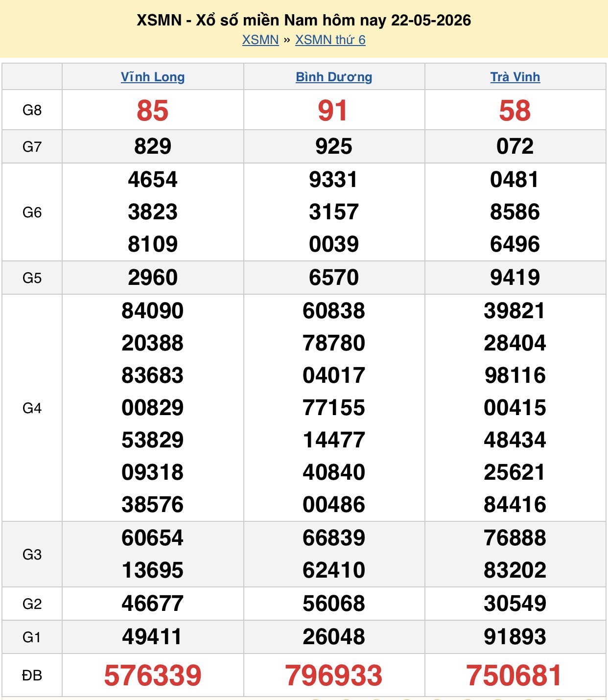Select the G4 row label
The width and height of the screenshot is (608, 700).
[x=32, y=408]
